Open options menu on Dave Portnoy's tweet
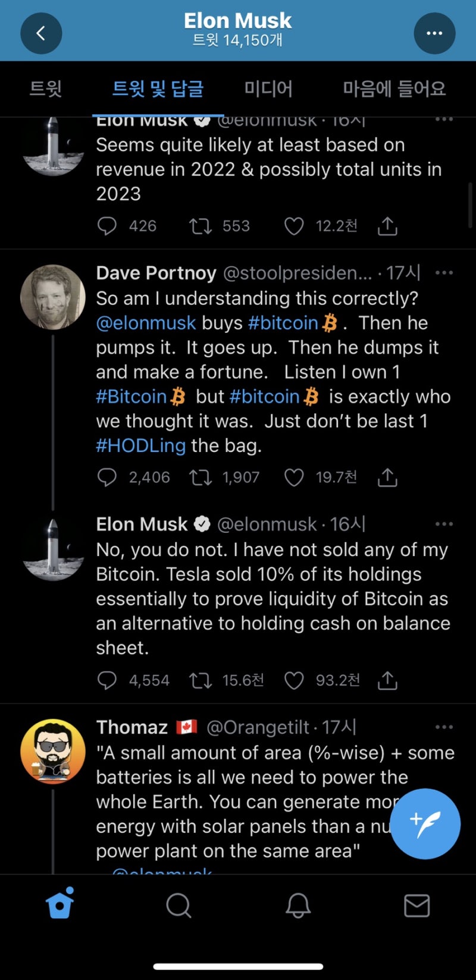Viewport: 476px width, 980px height. tap(444, 273)
